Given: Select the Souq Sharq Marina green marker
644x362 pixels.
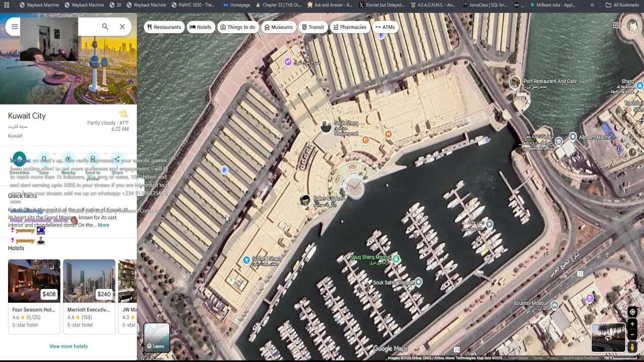Looking at the screenshot, I should pos(396,259).
